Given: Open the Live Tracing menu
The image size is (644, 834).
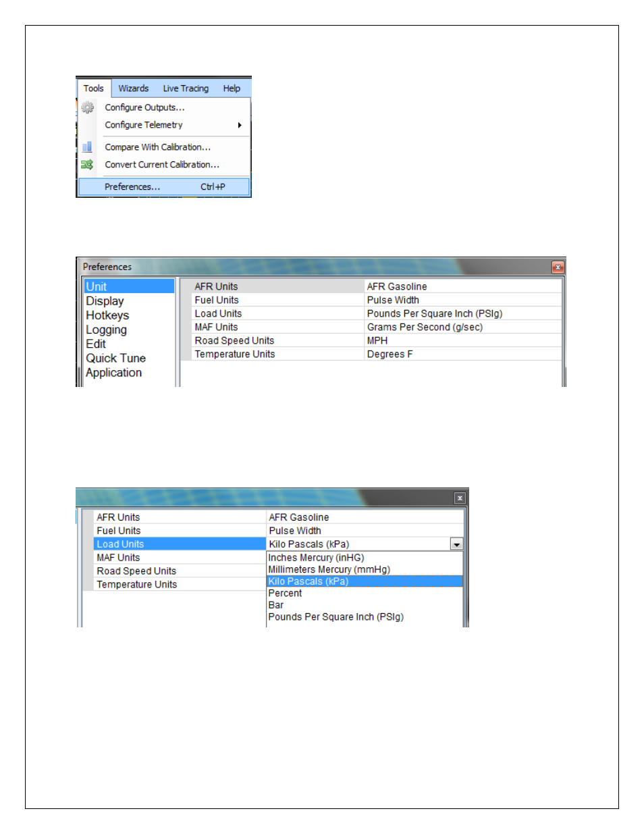Looking at the screenshot, I should pyautogui.click(x=186, y=88).
